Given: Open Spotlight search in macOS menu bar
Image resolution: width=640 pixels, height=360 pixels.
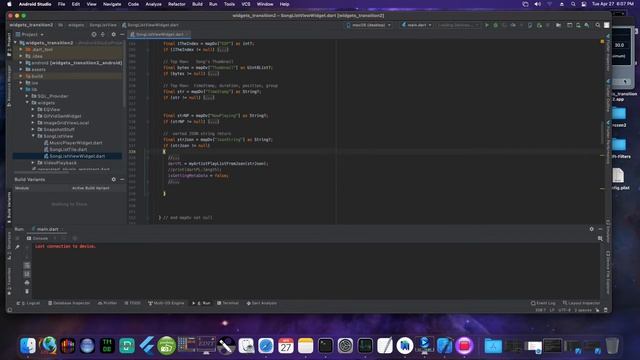Looking at the screenshot, I should click(x=573, y=4).
